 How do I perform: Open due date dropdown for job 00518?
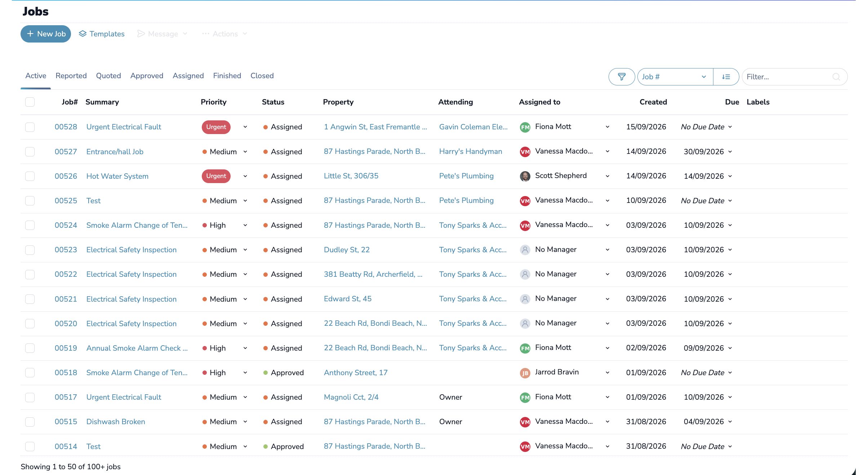(x=730, y=373)
